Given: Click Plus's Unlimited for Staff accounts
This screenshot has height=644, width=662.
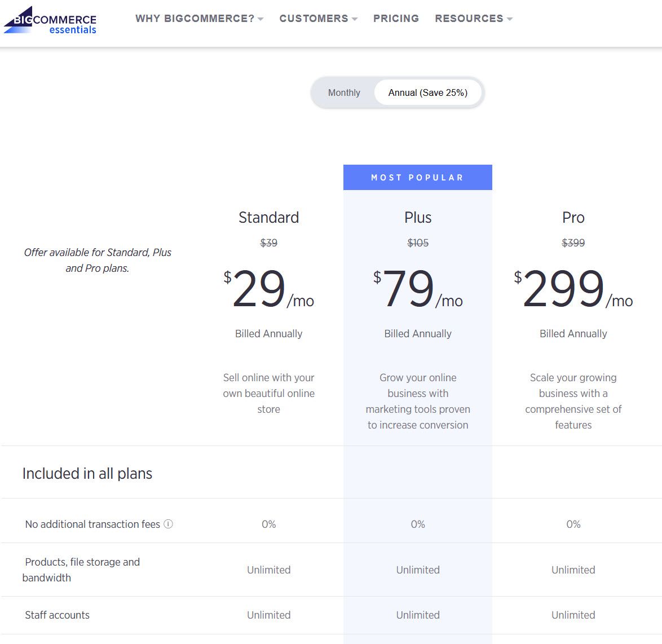Looking at the screenshot, I should tap(417, 615).
